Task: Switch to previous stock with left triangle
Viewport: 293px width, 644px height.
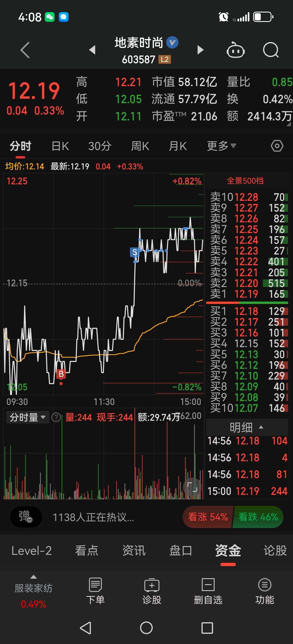Action: point(92,50)
